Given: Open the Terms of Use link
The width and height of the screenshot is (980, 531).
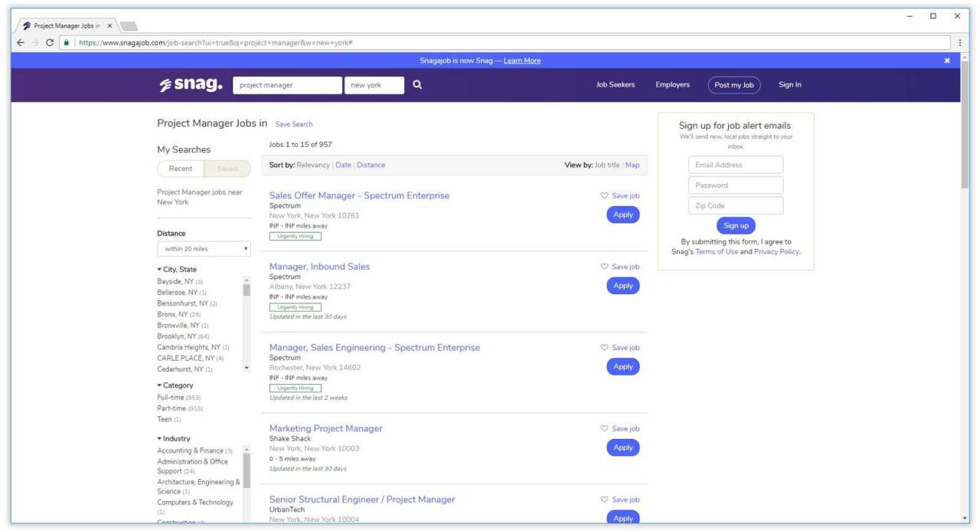Looking at the screenshot, I should pyautogui.click(x=717, y=251).
